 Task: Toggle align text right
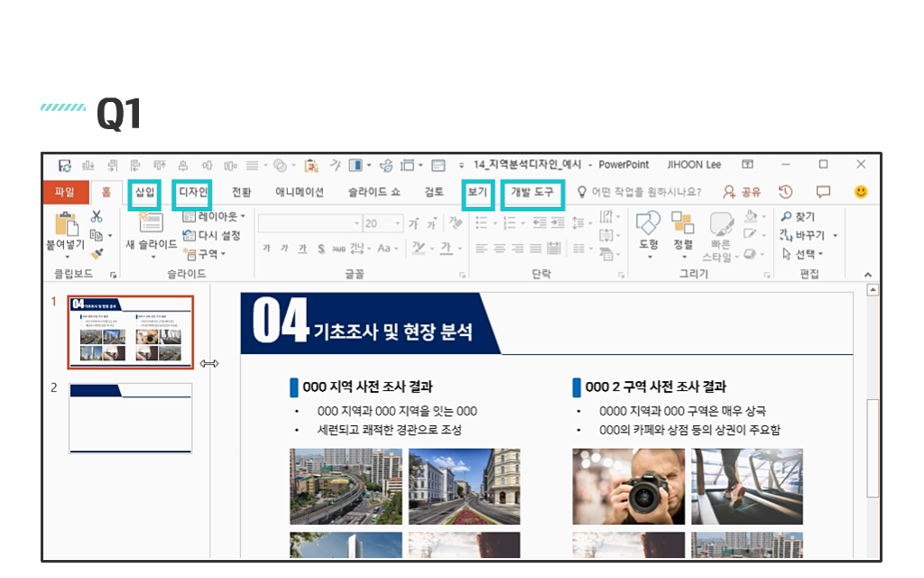[x=517, y=248]
